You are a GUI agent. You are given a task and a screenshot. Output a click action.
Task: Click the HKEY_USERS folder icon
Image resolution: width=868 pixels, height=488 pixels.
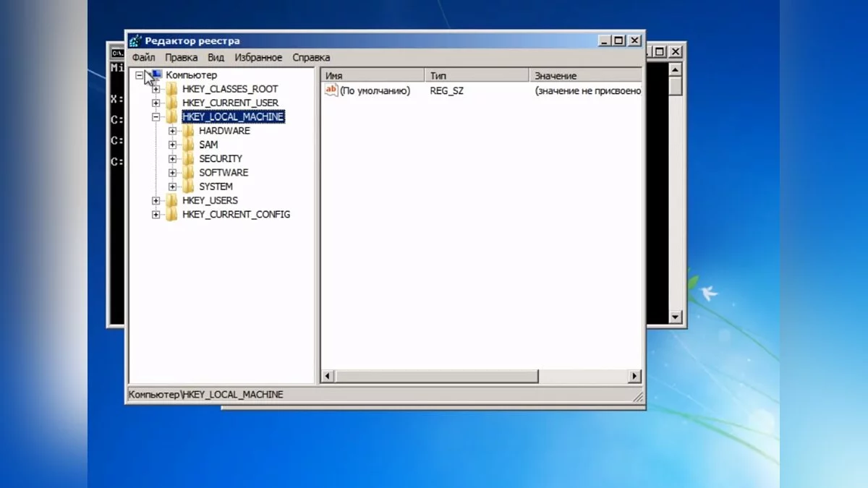click(x=171, y=200)
